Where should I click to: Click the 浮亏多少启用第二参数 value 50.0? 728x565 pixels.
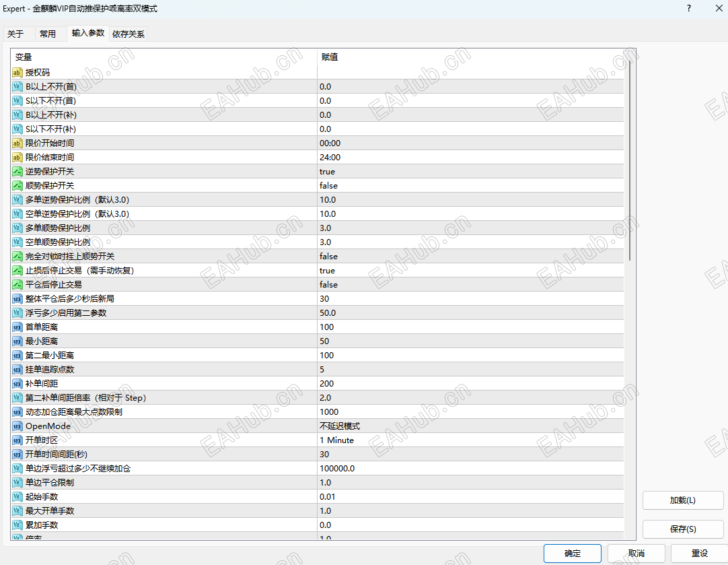(x=328, y=312)
